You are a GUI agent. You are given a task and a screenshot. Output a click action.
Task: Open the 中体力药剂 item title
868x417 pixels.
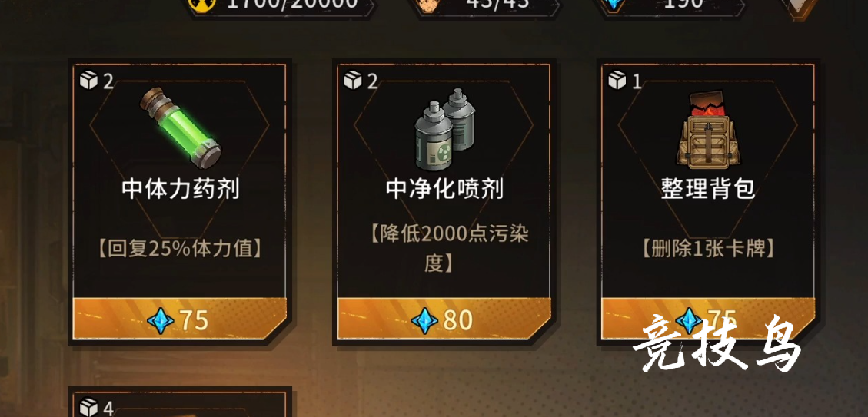point(181,190)
